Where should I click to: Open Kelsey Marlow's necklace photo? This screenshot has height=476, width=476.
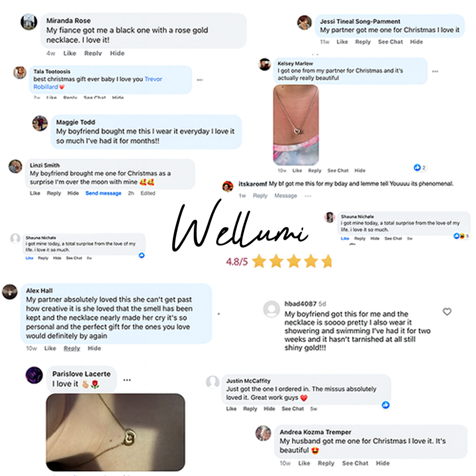(296, 125)
